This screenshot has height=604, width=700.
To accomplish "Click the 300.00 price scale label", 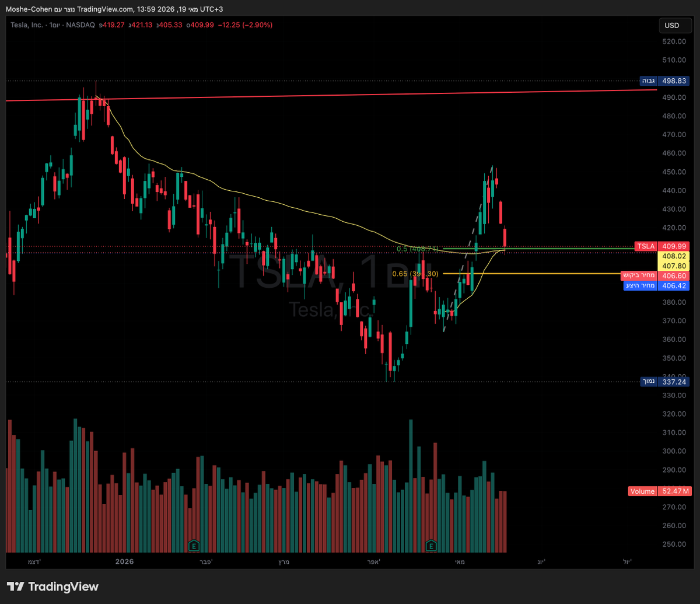I will click(x=674, y=451).
